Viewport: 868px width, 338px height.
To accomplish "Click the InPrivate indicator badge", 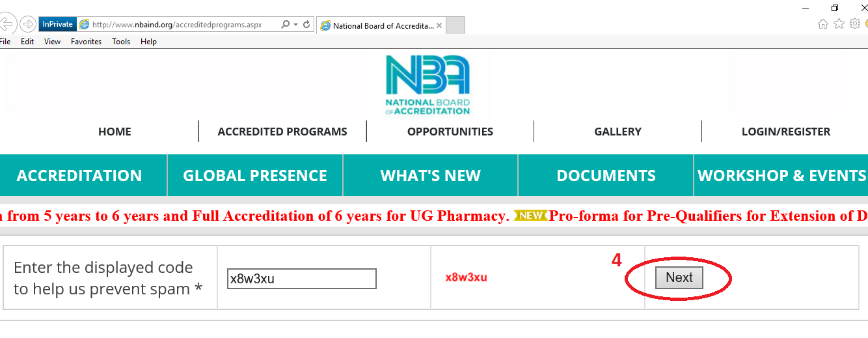I will click(x=57, y=25).
